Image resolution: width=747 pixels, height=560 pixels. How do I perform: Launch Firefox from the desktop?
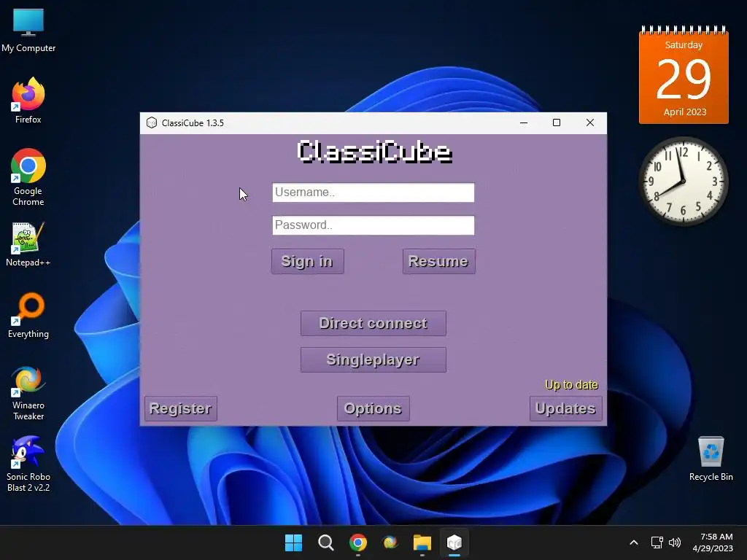[x=28, y=101]
